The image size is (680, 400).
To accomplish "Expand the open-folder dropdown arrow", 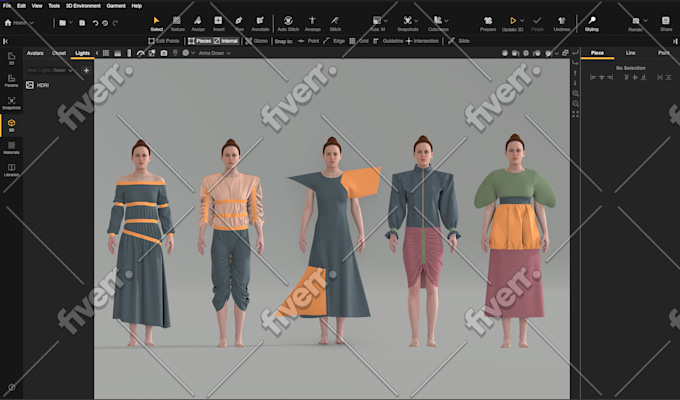I will click(x=70, y=23).
